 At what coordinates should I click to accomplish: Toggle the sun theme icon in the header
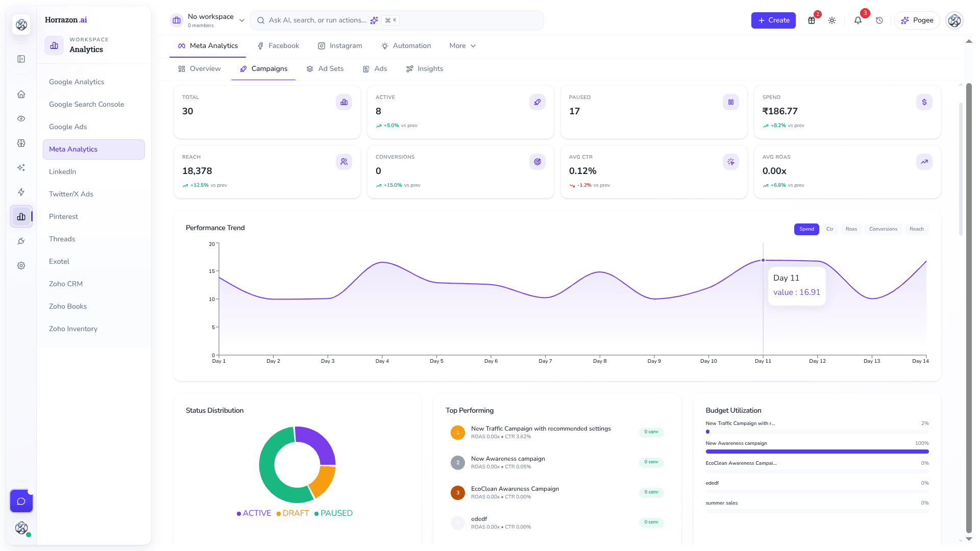tap(832, 20)
